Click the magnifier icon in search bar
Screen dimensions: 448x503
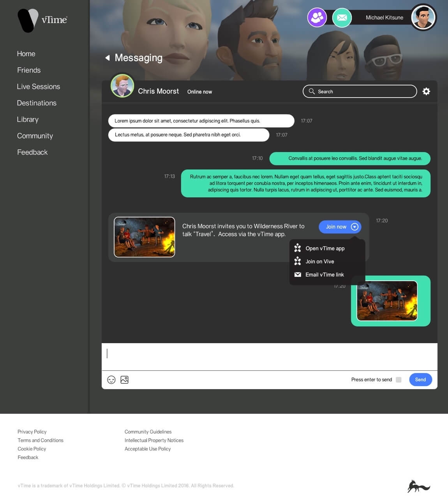pyautogui.click(x=312, y=91)
